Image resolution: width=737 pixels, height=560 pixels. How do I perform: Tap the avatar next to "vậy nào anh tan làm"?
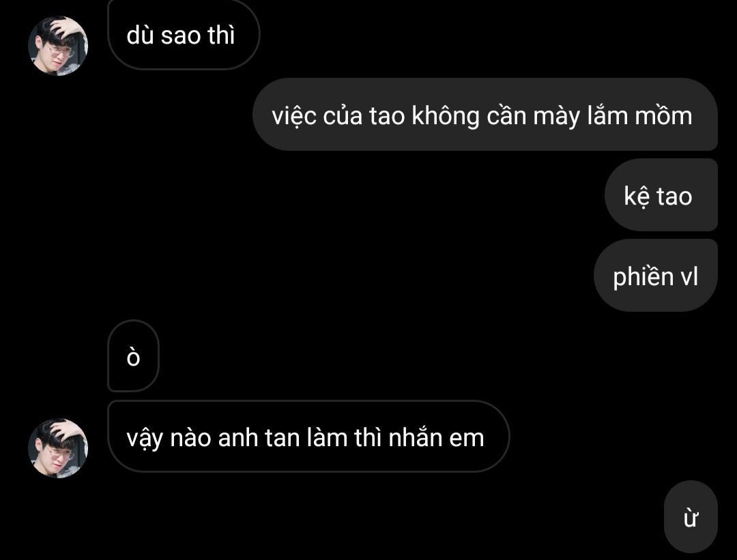tap(58, 447)
